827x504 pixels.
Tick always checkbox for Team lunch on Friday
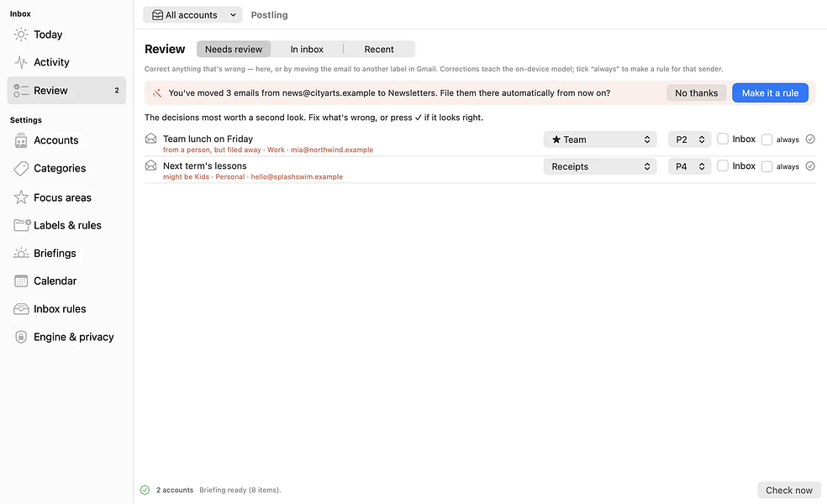766,139
